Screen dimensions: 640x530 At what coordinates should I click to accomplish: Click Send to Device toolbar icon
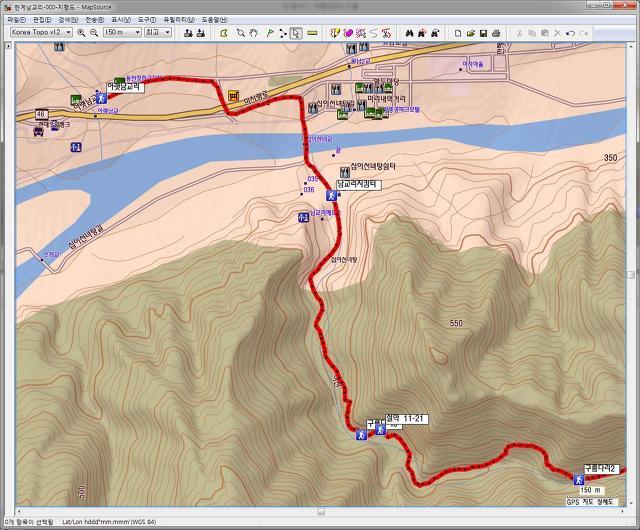[x=188, y=33]
